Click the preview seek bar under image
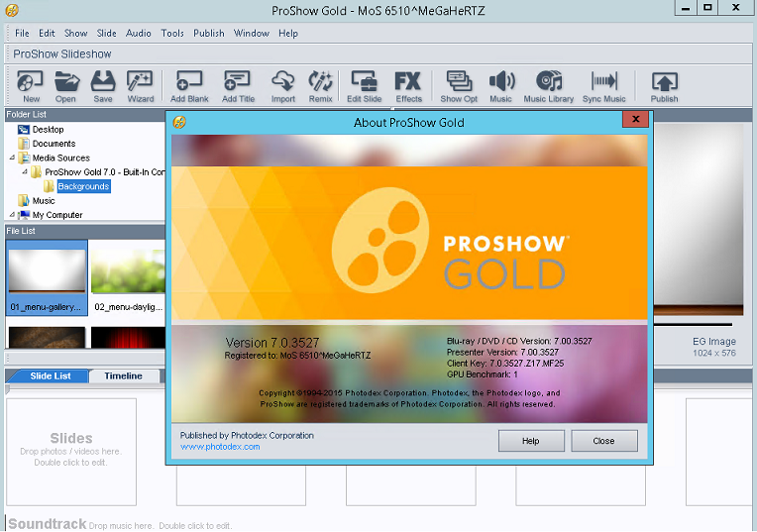This screenshot has height=532, width=757. point(694,324)
